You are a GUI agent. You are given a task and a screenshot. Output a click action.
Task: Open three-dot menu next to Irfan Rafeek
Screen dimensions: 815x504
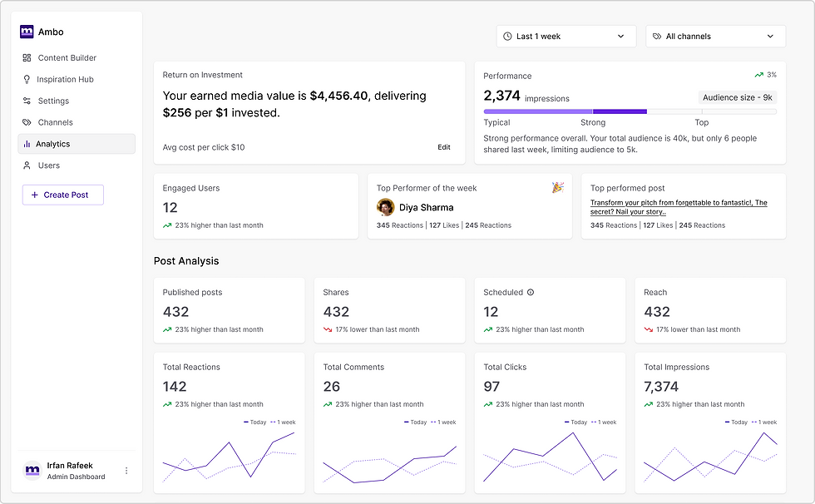[126, 471]
